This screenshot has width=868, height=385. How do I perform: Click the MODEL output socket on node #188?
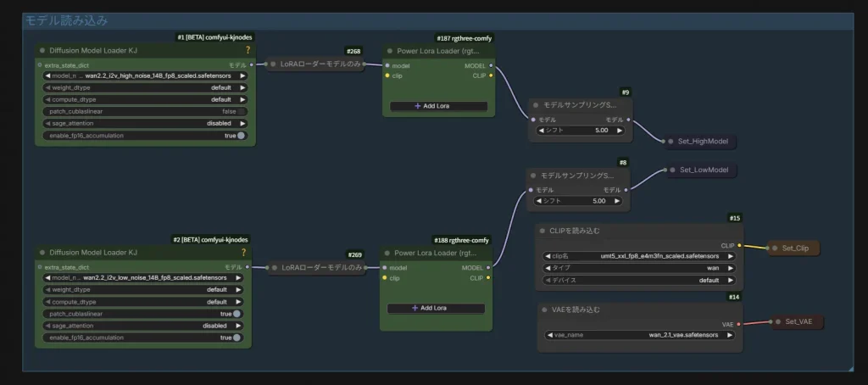tap(488, 267)
